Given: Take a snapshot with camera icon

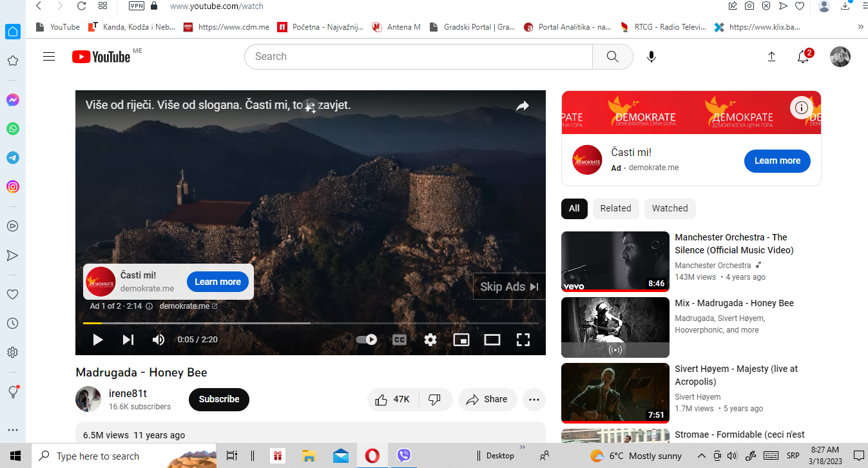Looking at the screenshot, I should 749,6.
